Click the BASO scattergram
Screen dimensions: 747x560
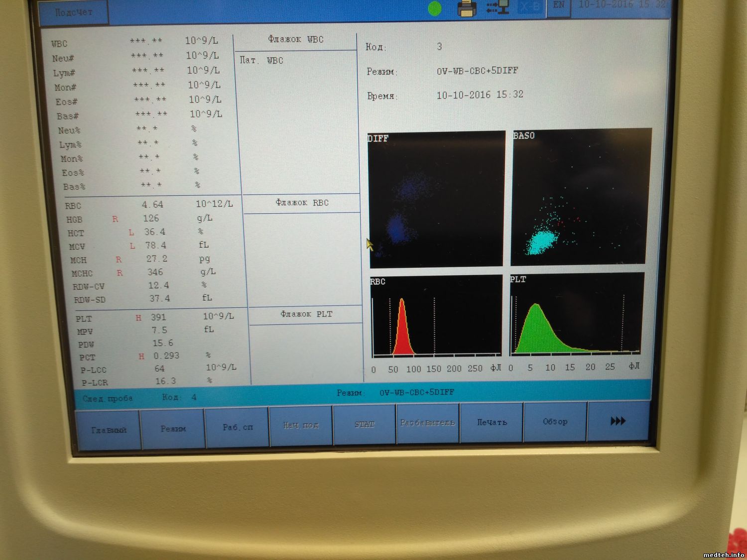[581, 197]
